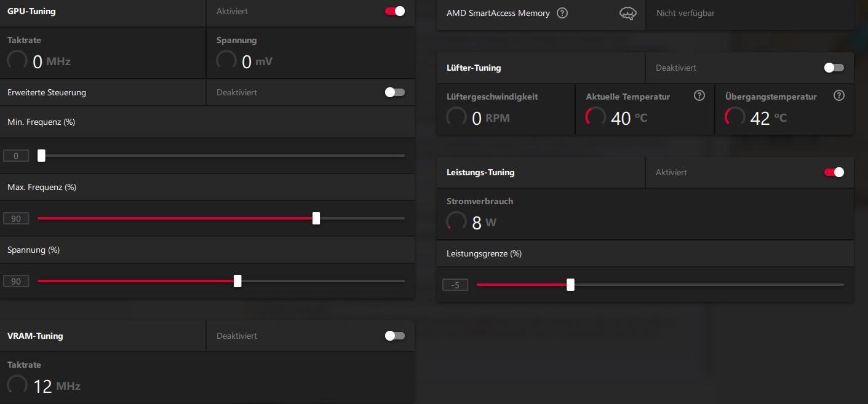Click the Min. Frequenz slider handle

click(x=41, y=156)
